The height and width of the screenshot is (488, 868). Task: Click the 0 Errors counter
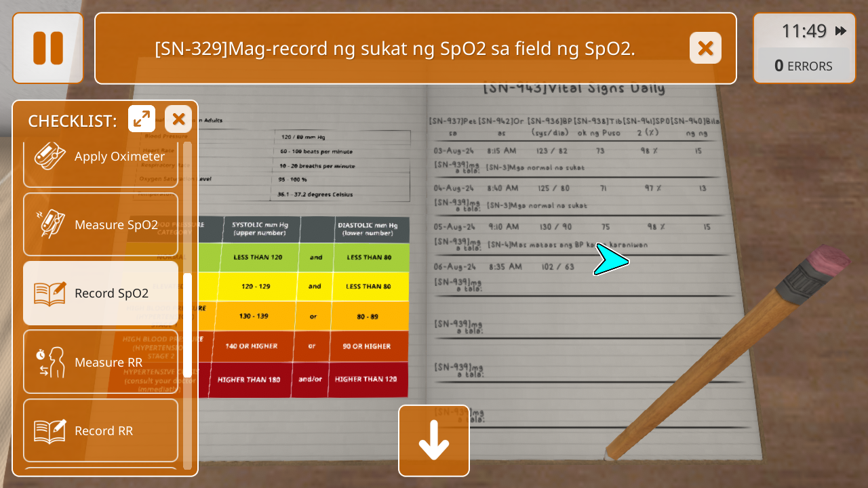pyautogui.click(x=804, y=66)
